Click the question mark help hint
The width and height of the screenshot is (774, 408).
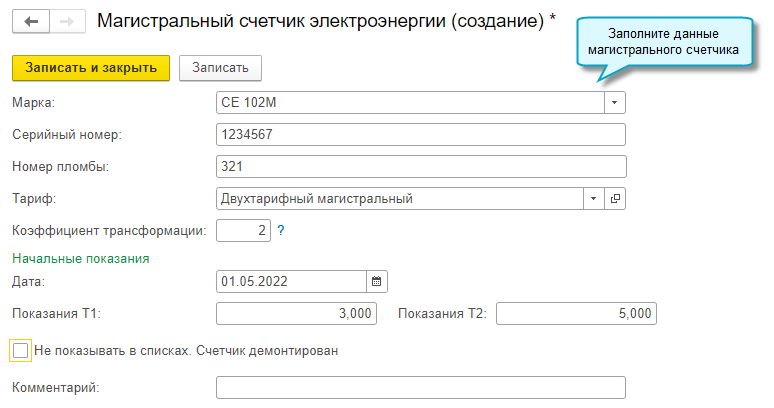coord(281,231)
